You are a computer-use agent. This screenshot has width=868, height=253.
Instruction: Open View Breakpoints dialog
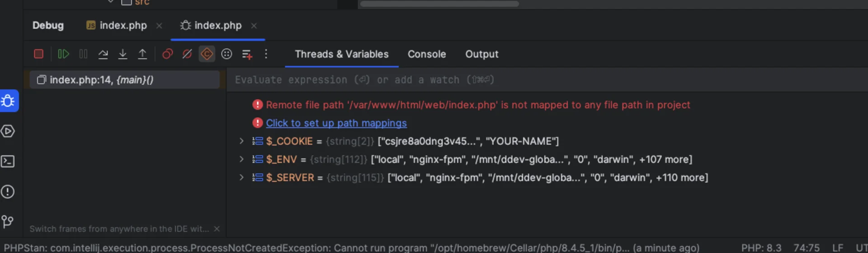(167, 54)
